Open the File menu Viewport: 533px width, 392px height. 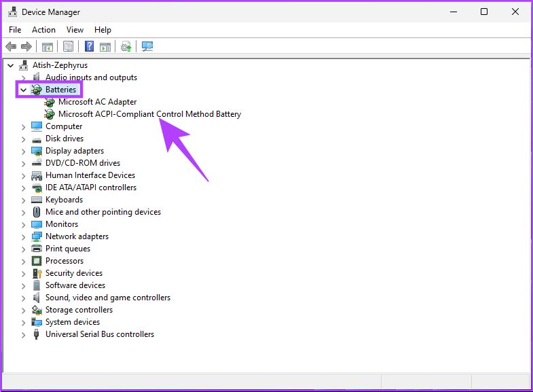pyautogui.click(x=15, y=30)
